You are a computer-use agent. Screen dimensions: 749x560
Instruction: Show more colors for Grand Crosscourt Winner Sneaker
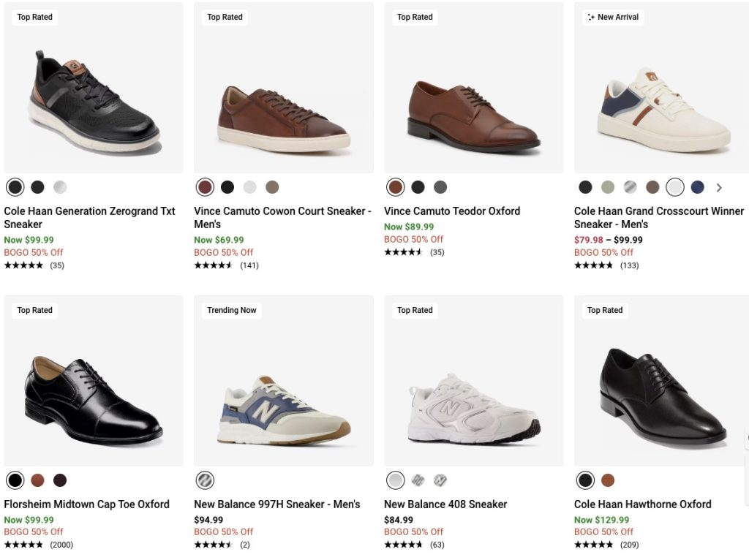(x=719, y=188)
